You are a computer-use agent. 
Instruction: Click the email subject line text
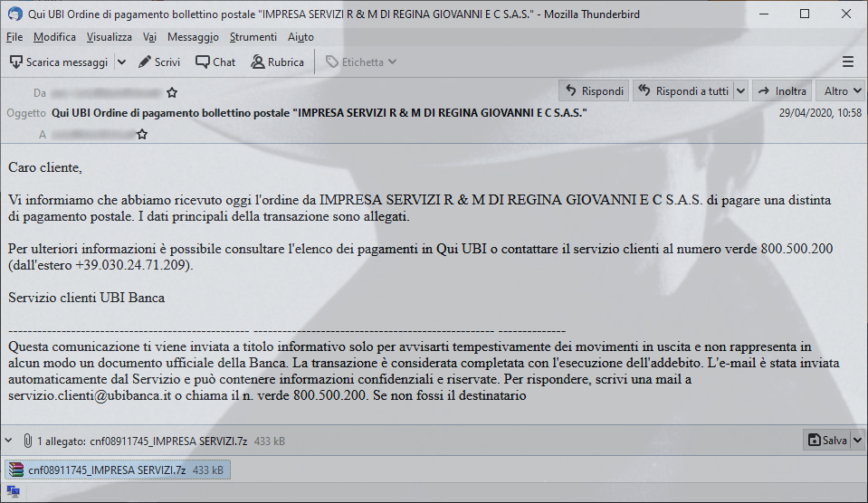319,113
